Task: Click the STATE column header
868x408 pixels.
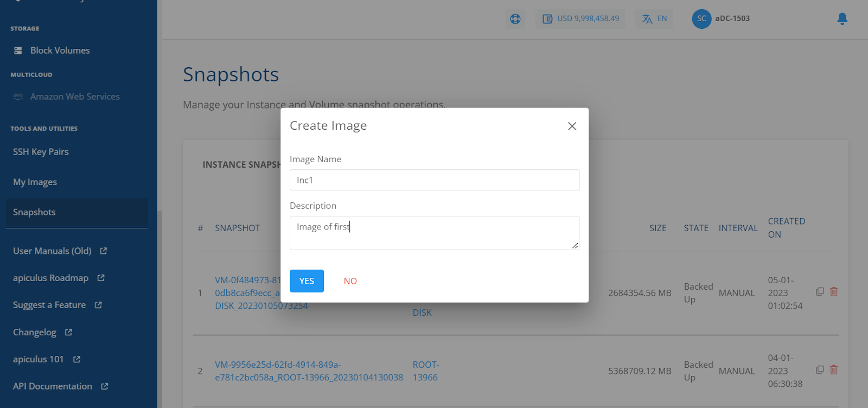Action: [696, 228]
